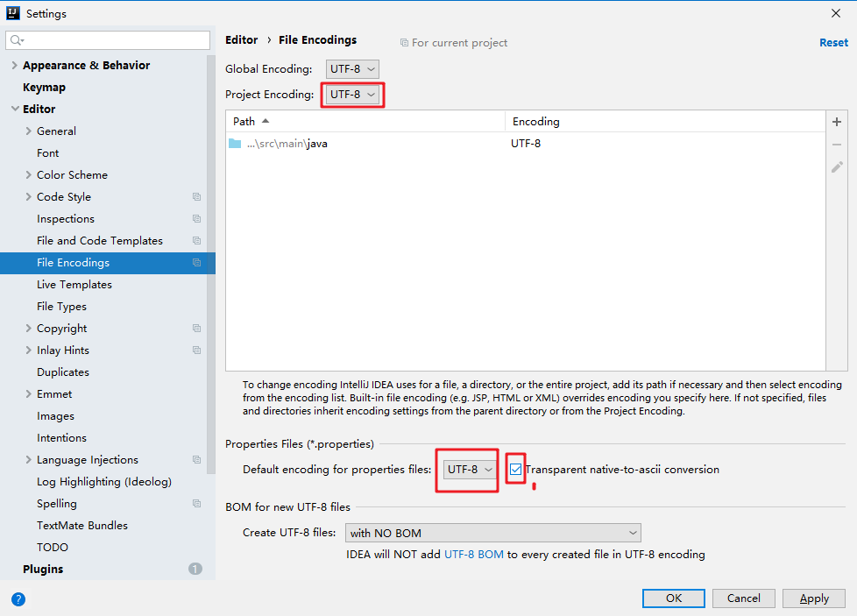Click the remove path minus icon
The height and width of the screenshot is (616, 857).
(836, 145)
